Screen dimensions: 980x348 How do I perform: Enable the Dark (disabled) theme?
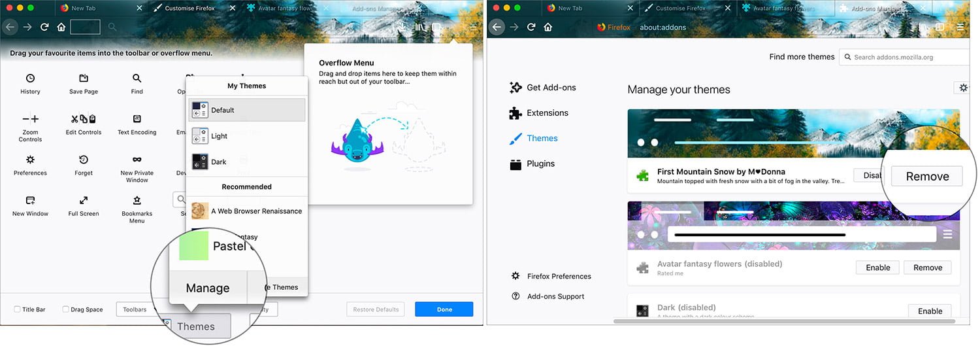tap(929, 311)
